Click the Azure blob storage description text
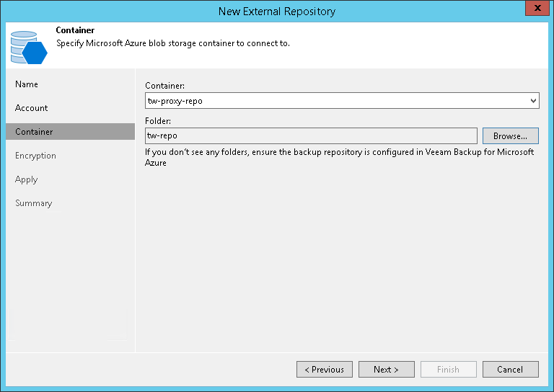Screen dimensions: 554x392 [173, 43]
